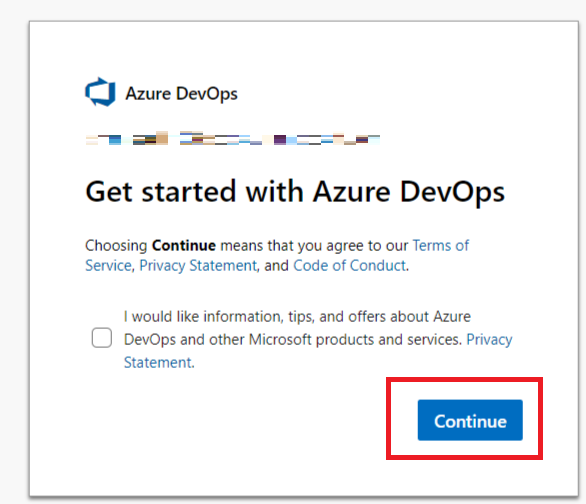This screenshot has width=586, height=504.
Task: Click the word DevOps in the logo title
Action: pyautogui.click(x=207, y=93)
